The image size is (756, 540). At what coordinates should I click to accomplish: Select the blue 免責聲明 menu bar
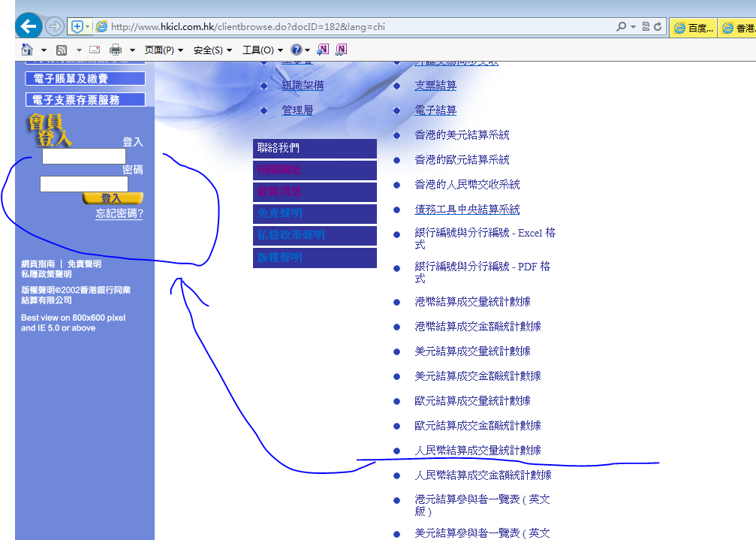point(315,213)
